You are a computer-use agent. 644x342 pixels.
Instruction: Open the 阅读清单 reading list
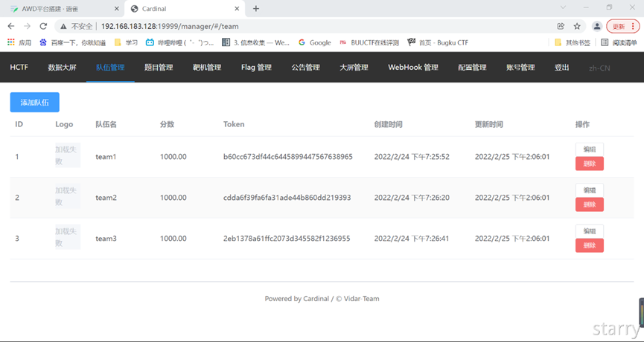click(619, 42)
